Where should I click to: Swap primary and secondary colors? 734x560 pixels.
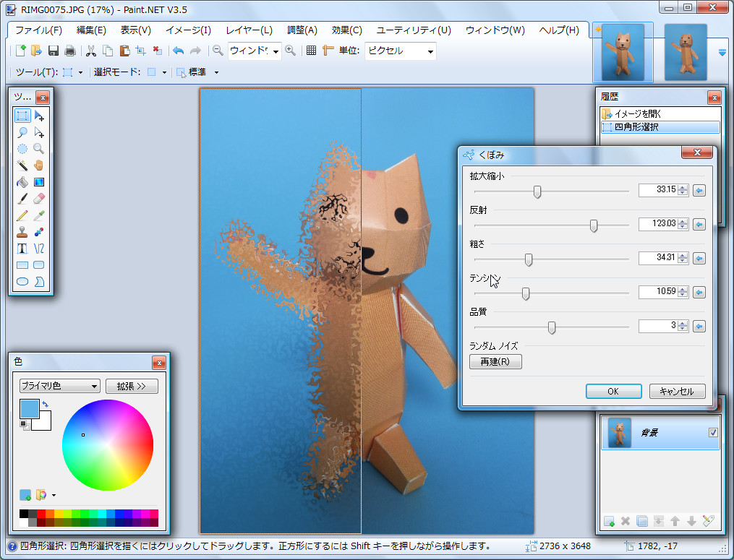(x=46, y=404)
